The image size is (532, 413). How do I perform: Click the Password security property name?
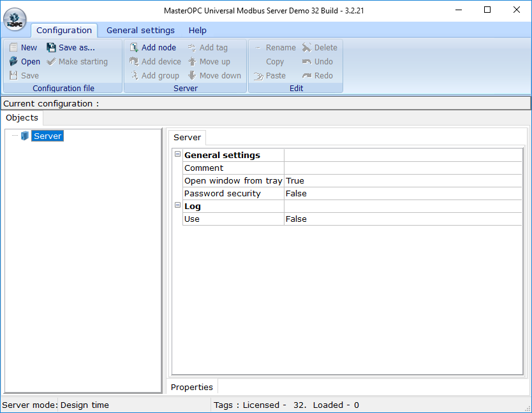[223, 194]
